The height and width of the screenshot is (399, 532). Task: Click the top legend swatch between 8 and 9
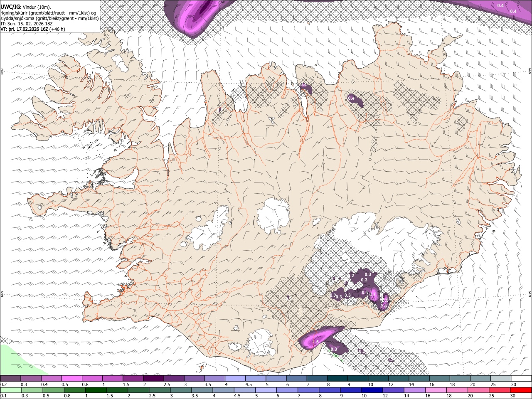[x=337, y=379]
